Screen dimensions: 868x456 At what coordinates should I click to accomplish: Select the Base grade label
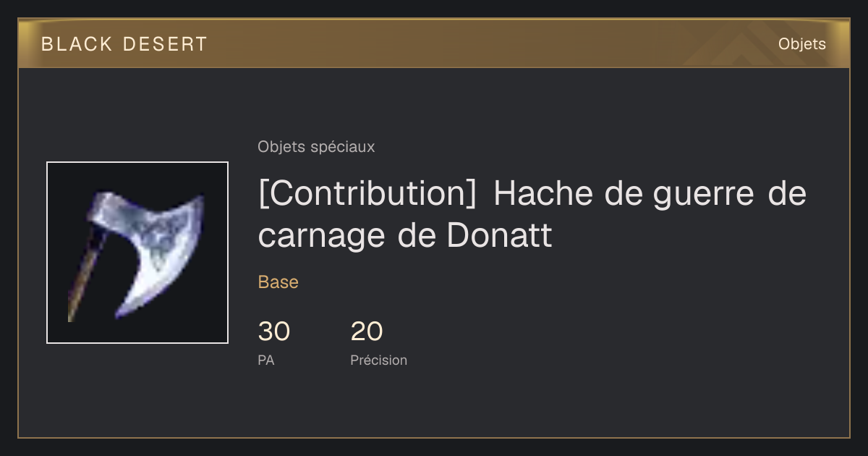[x=278, y=282]
